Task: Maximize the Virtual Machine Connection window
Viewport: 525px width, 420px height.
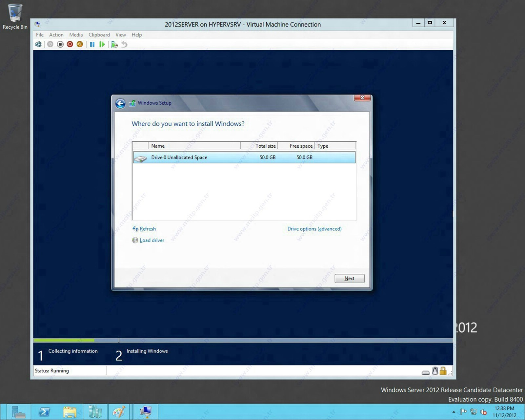Action: point(430,23)
